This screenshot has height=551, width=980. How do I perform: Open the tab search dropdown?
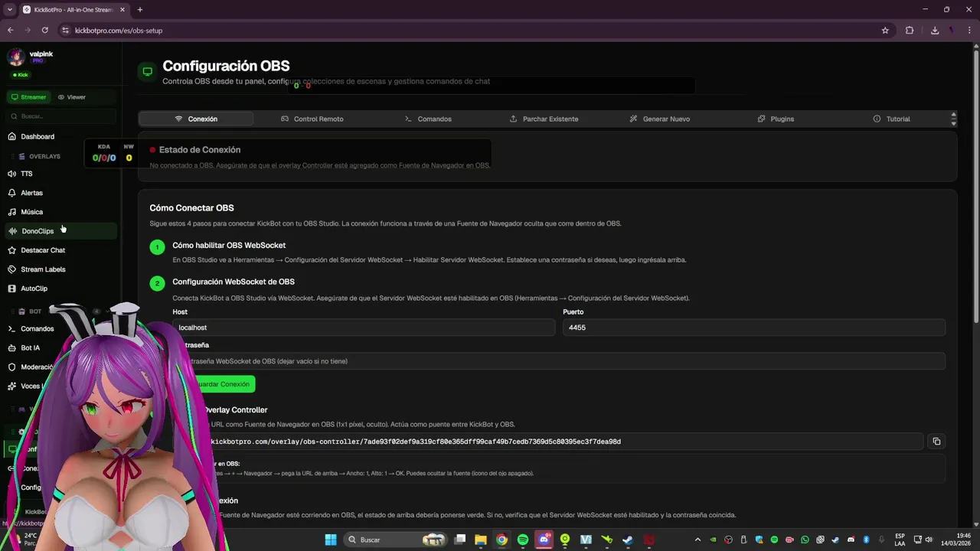[x=9, y=10]
